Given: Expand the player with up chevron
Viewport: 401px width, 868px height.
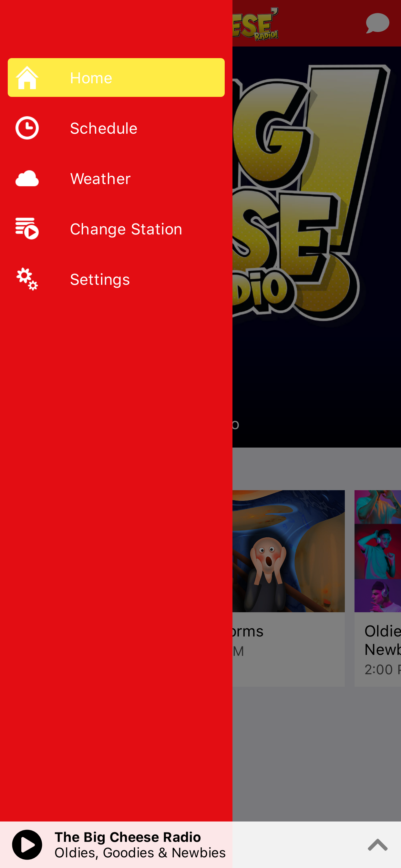Looking at the screenshot, I should [378, 845].
